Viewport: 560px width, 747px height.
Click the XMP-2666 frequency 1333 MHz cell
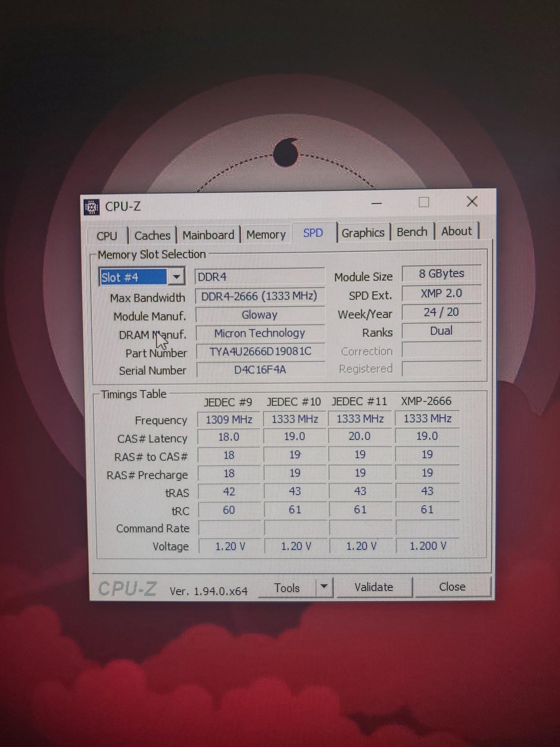coord(427,418)
